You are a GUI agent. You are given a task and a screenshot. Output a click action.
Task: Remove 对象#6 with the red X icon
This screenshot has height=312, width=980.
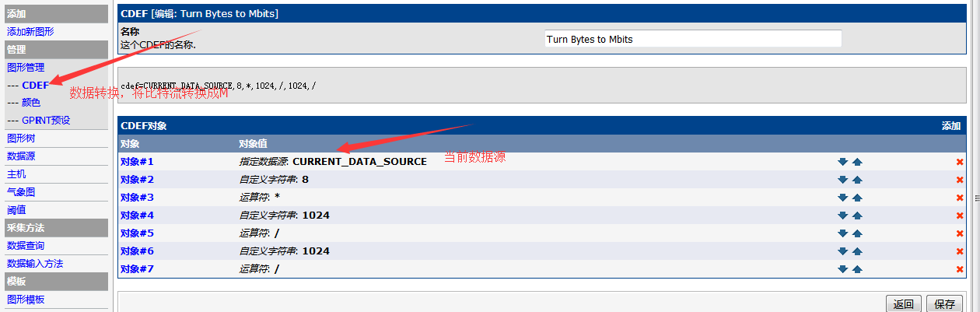tap(960, 251)
